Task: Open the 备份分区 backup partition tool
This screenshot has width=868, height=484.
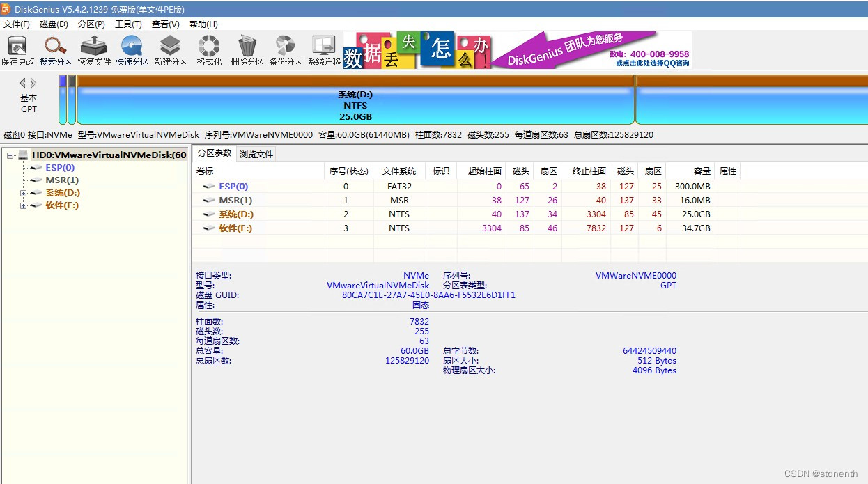Action: point(285,46)
